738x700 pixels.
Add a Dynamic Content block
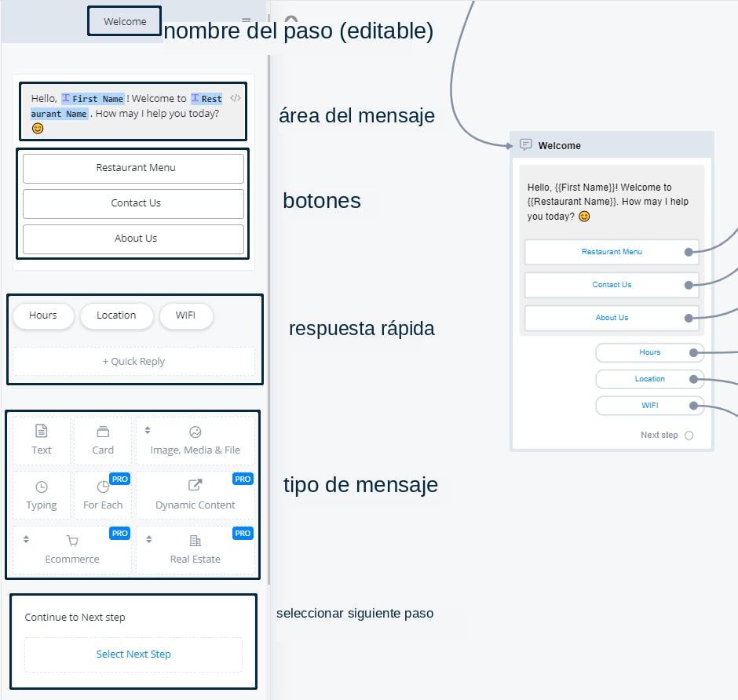click(195, 495)
